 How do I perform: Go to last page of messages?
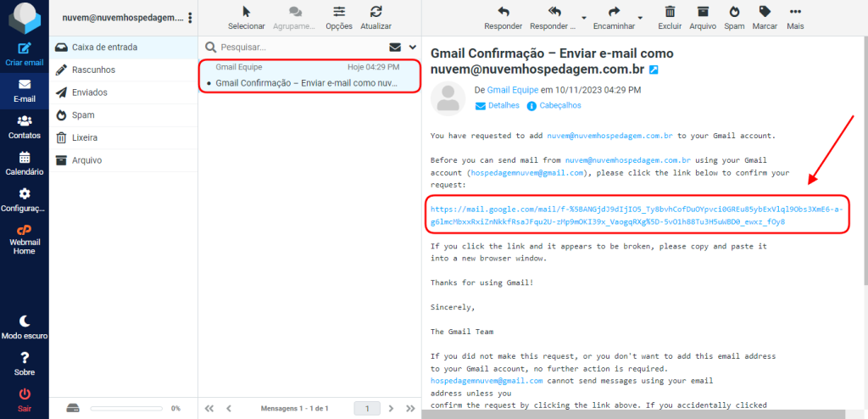click(410, 409)
